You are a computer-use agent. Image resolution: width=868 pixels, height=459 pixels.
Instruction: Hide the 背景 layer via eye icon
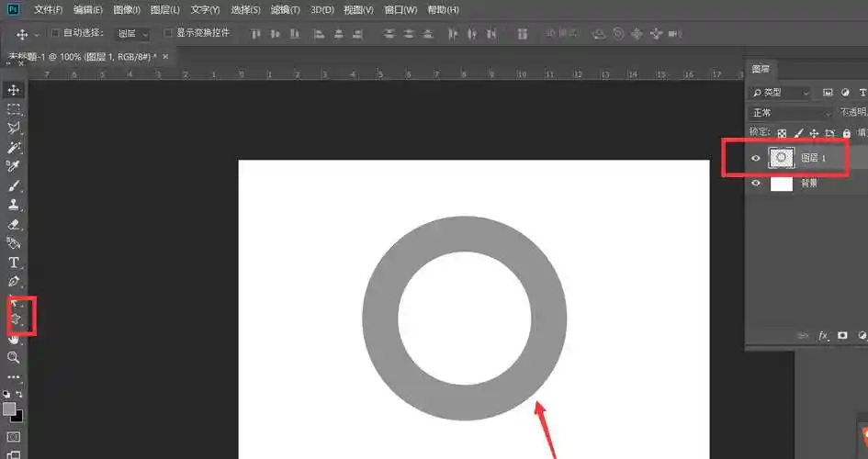coord(756,184)
